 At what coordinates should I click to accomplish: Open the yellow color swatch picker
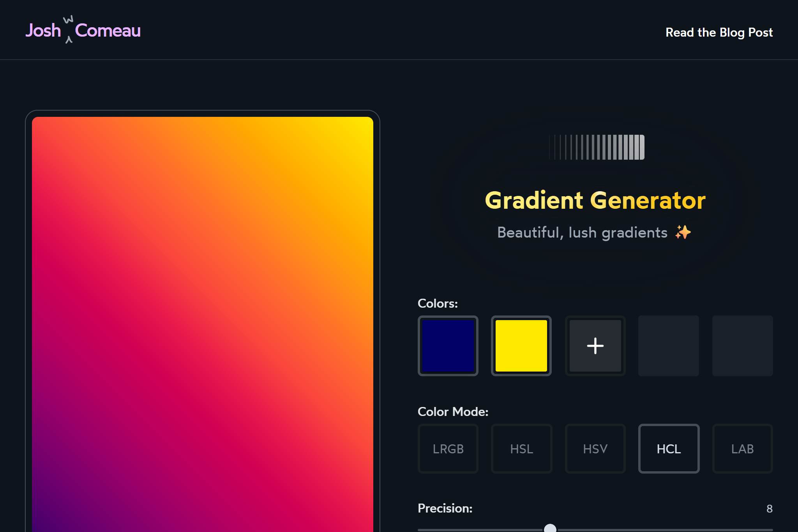[x=521, y=346]
